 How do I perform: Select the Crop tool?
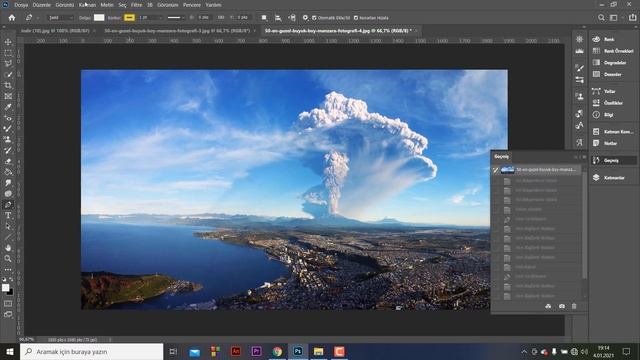click(8, 85)
